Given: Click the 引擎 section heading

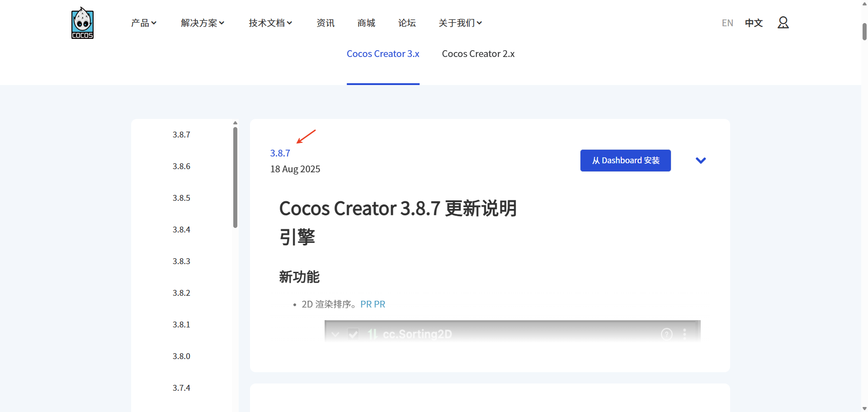Looking at the screenshot, I should [297, 237].
